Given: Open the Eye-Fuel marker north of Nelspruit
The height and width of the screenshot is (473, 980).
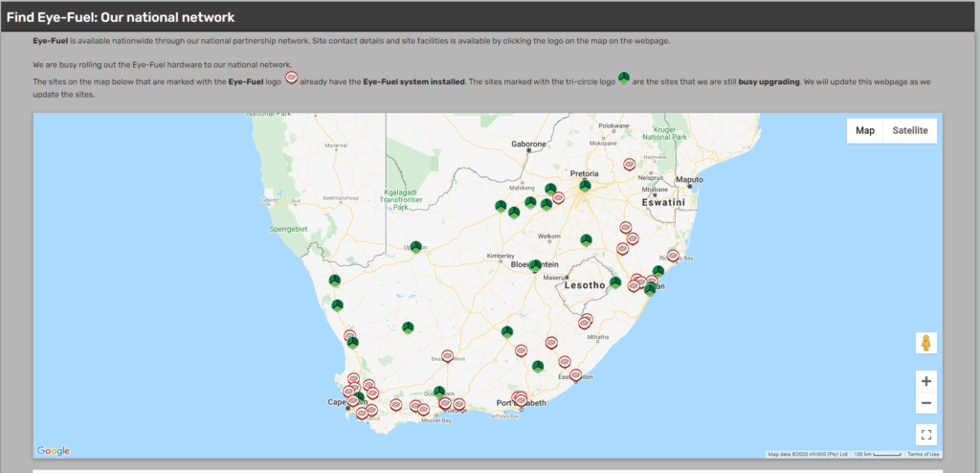Looking at the screenshot, I should tap(630, 165).
